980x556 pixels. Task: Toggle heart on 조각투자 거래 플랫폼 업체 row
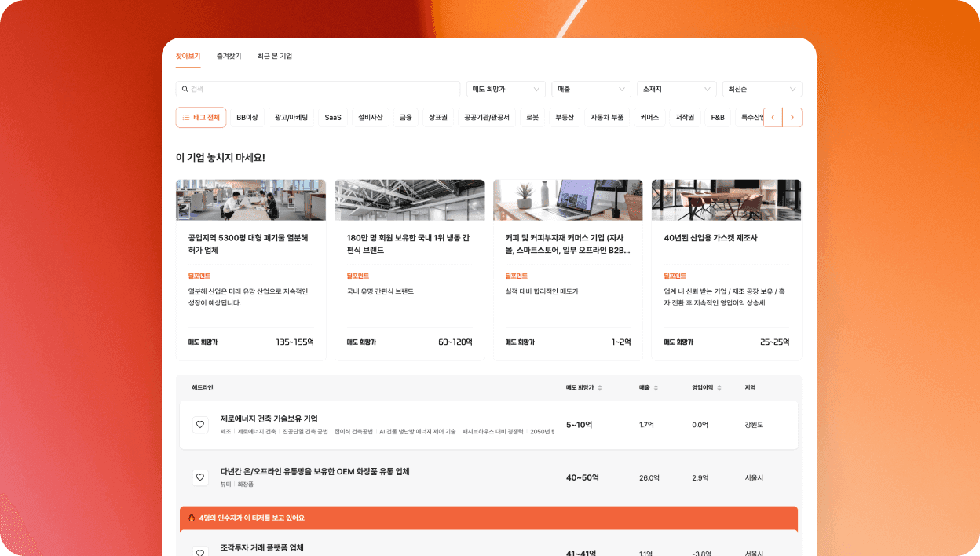pyautogui.click(x=200, y=552)
